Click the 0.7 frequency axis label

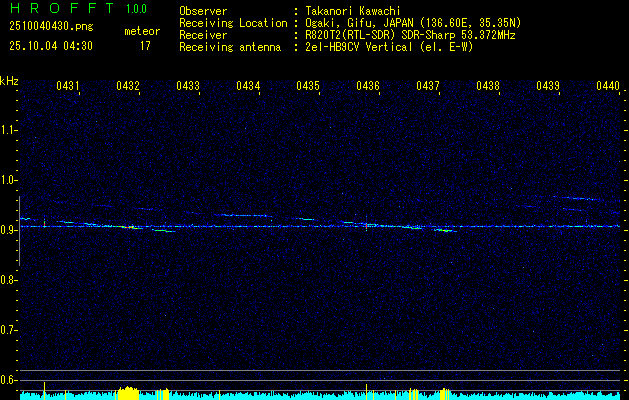click(9, 330)
